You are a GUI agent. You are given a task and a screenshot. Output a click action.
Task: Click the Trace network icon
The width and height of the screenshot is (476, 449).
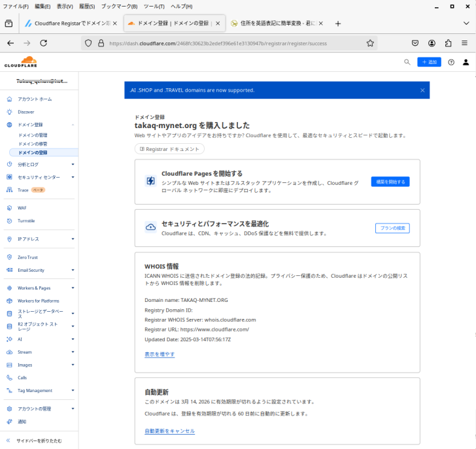(x=9, y=190)
